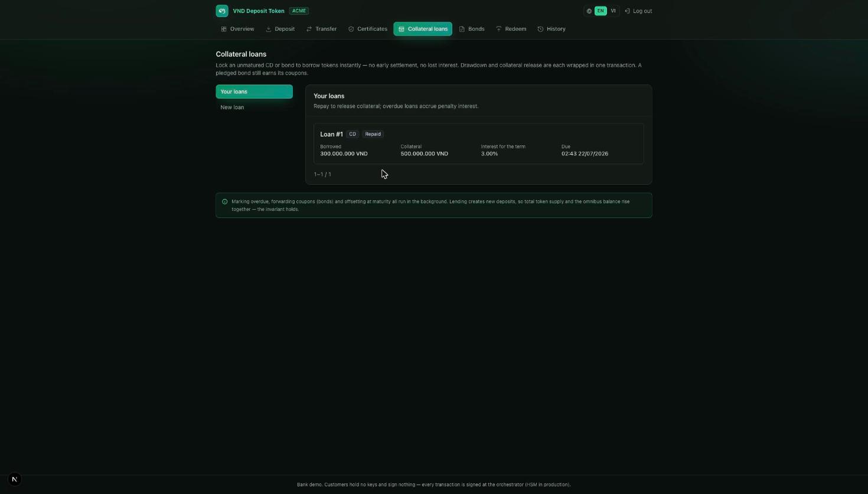Click the Transfer arrows icon
Screen dimensions: 868x494
[x=309, y=29]
